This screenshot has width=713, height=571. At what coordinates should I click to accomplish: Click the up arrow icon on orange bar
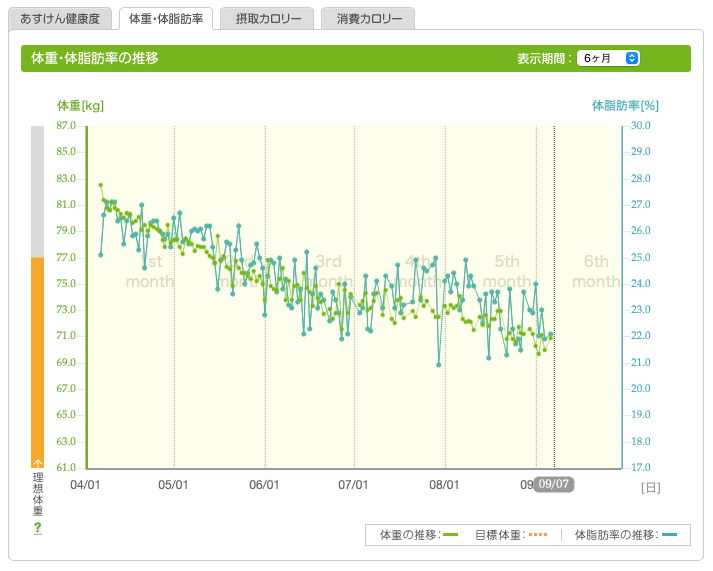coord(38,463)
